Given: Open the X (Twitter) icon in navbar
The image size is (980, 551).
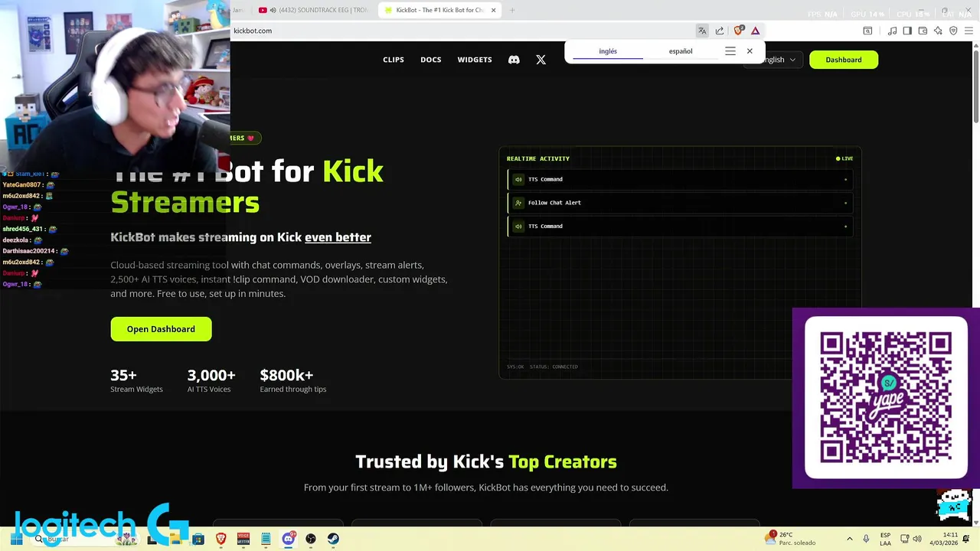Looking at the screenshot, I should tap(541, 60).
